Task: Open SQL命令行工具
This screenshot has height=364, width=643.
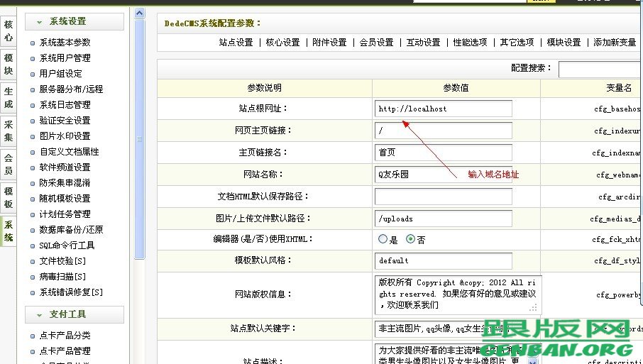Action: click(x=67, y=246)
